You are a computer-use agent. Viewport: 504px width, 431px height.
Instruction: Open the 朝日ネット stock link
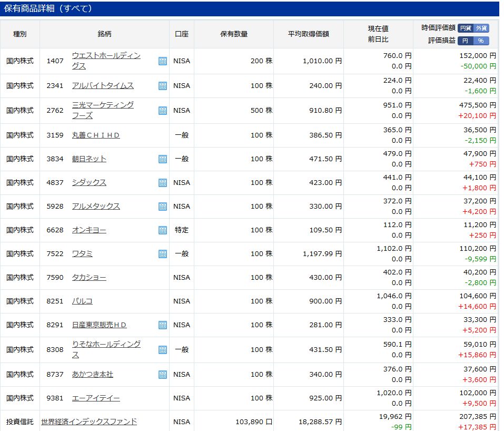(89, 159)
